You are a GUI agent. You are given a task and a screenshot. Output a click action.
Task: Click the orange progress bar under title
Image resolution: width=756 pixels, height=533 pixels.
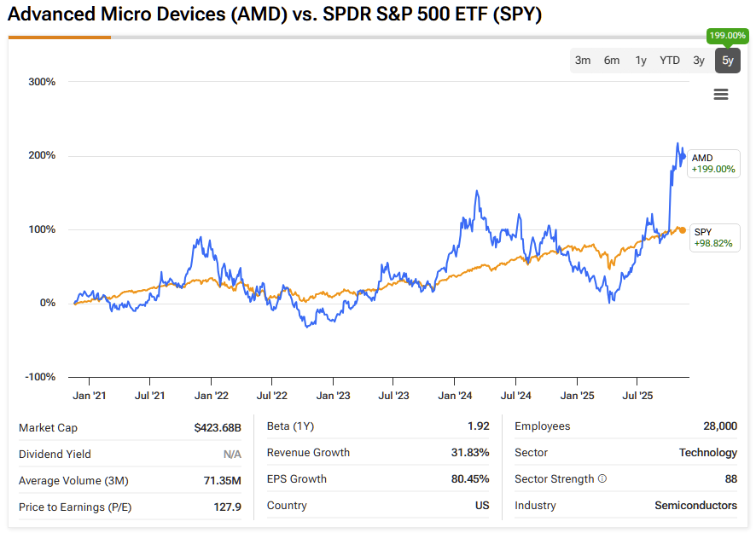(x=60, y=38)
